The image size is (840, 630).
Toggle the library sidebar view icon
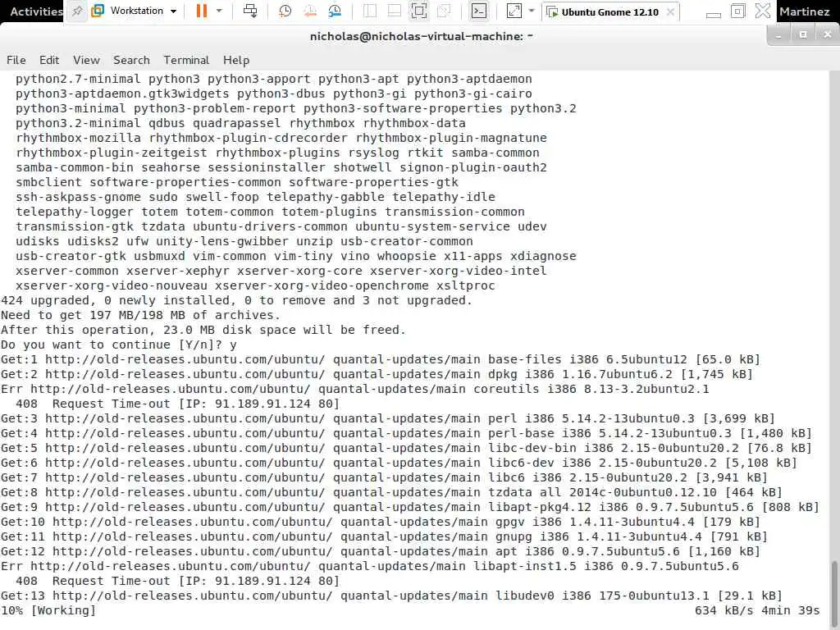coord(370,11)
